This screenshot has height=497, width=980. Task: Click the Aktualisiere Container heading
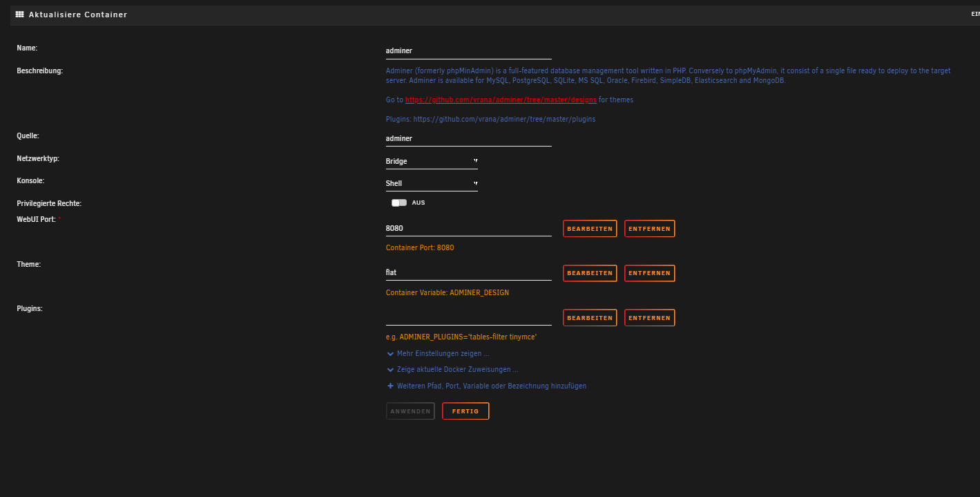click(78, 15)
